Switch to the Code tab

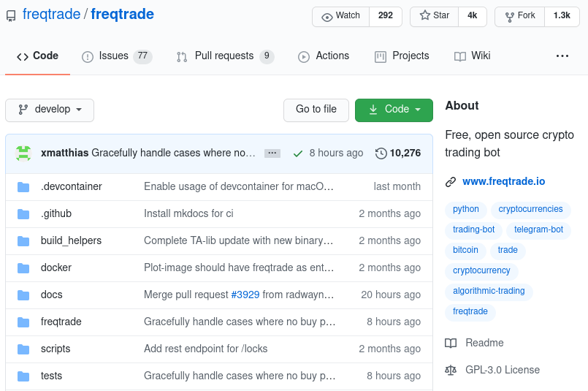[x=37, y=56]
